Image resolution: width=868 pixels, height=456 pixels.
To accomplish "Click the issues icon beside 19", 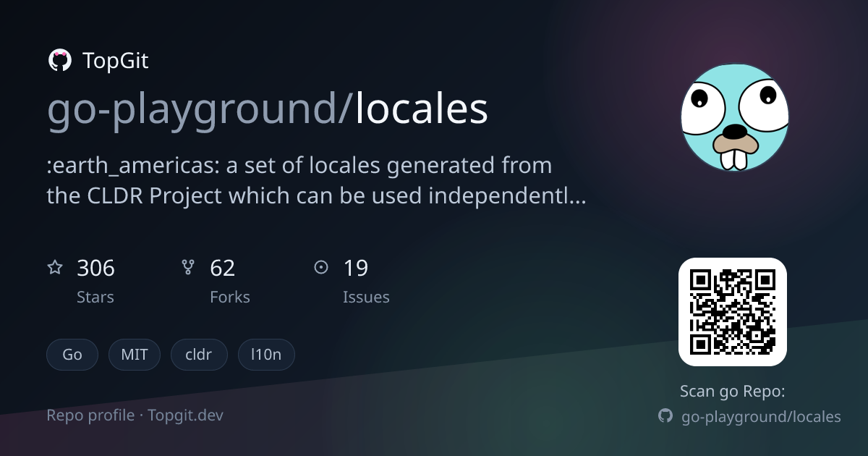I will point(321,268).
